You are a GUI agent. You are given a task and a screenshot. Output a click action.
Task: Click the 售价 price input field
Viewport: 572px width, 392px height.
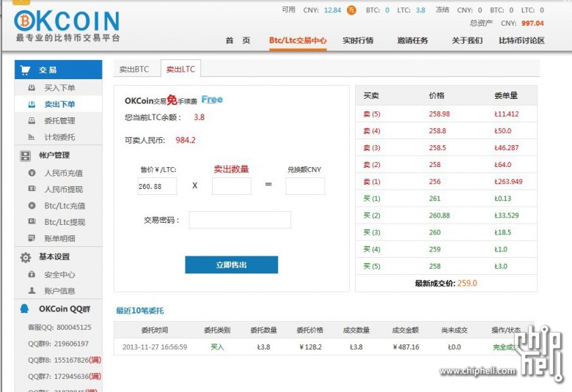[x=157, y=186]
